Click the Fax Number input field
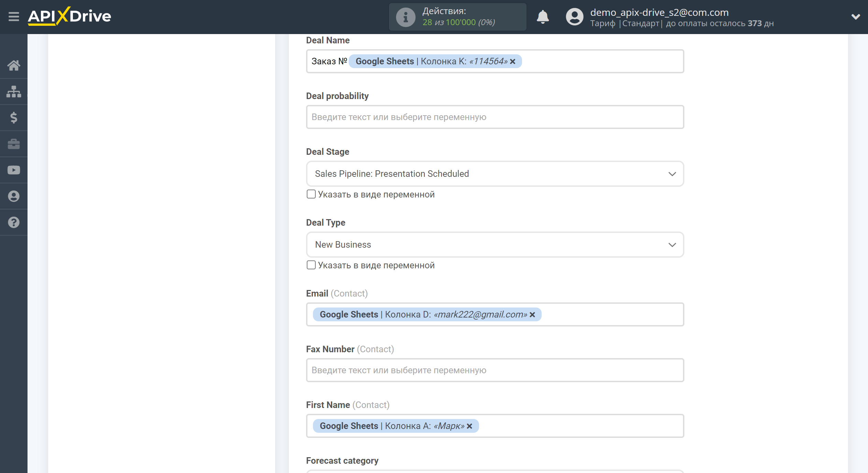Image resolution: width=868 pixels, height=473 pixels. pos(495,370)
